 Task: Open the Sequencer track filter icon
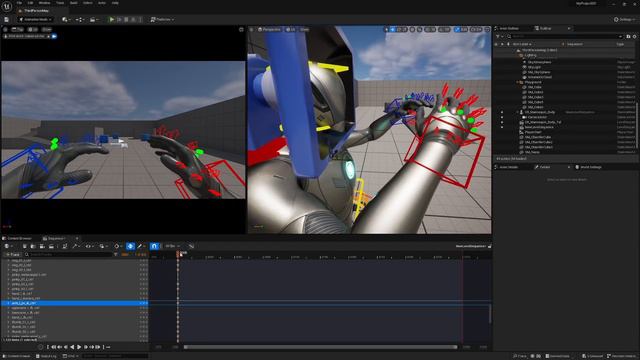[x=116, y=254]
